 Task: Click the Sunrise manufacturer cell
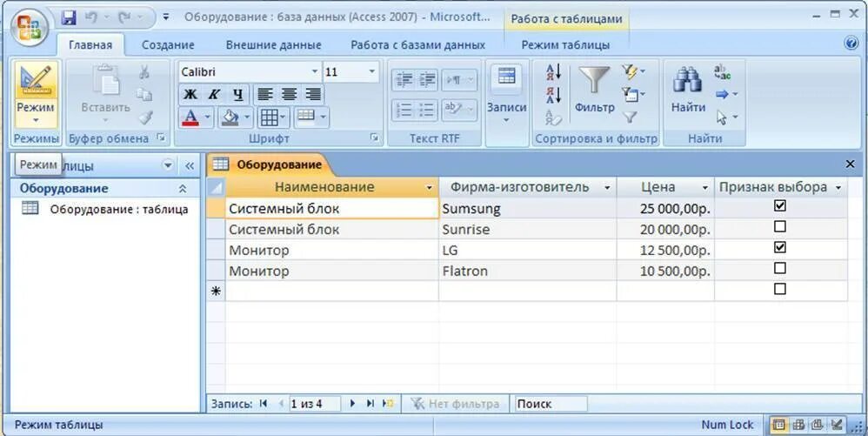point(528,230)
